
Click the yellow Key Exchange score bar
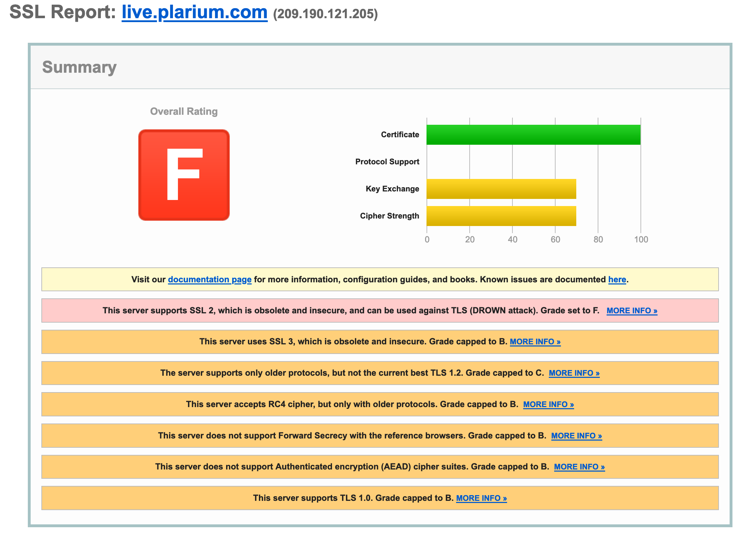(501, 189)
